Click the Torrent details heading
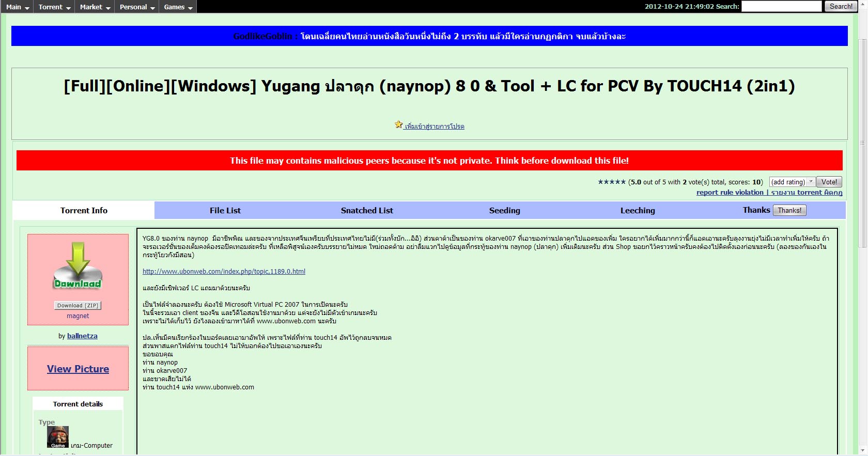This screenshot has width=868, height=456. (x=78, y=404)
